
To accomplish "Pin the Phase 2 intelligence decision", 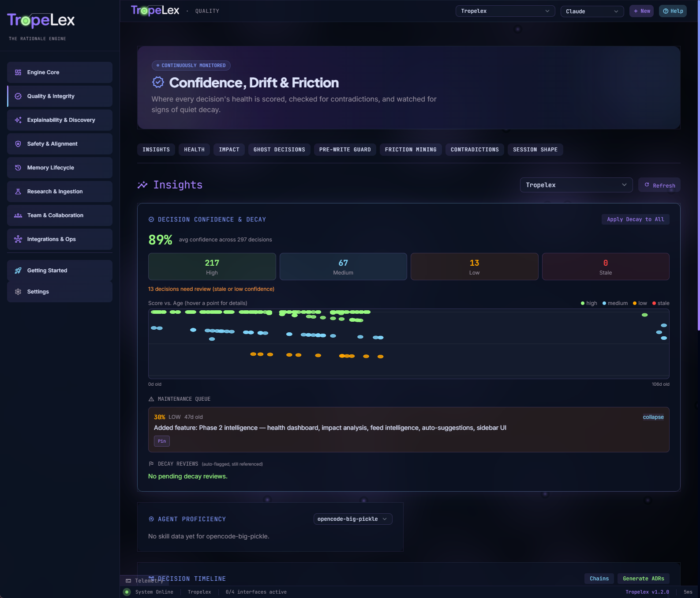I will 162,441.
